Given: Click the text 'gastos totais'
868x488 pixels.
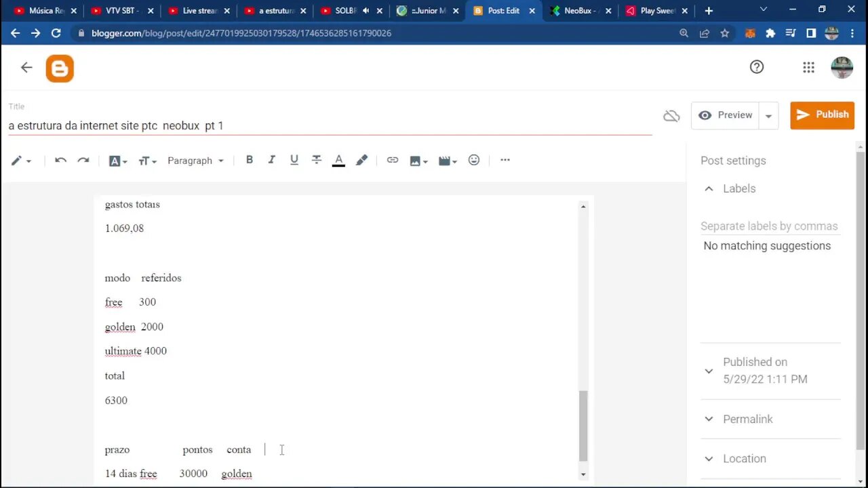Looking at the screenshot, I should pyautogui.click(x=132, y=204).
